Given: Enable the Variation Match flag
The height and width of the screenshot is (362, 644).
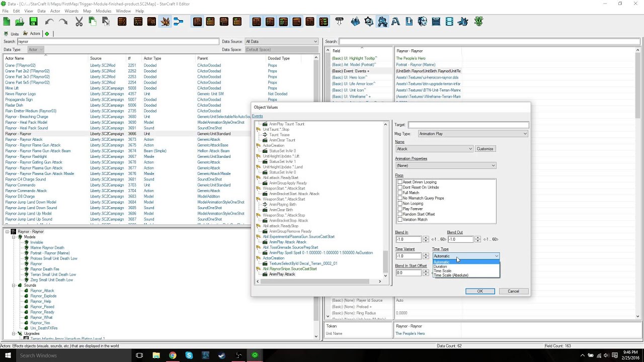Looking at the screenshot, I should [x=400, y=220].
